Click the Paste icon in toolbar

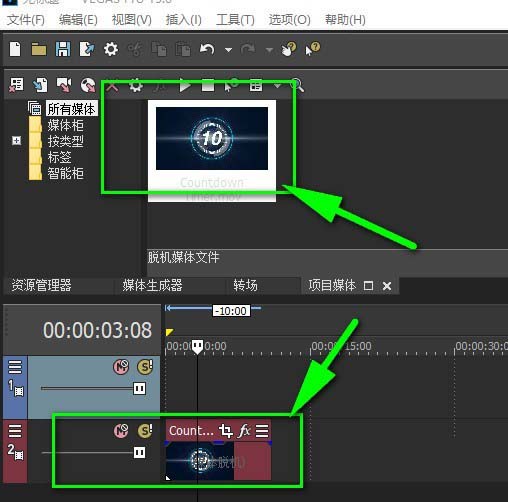183,49
